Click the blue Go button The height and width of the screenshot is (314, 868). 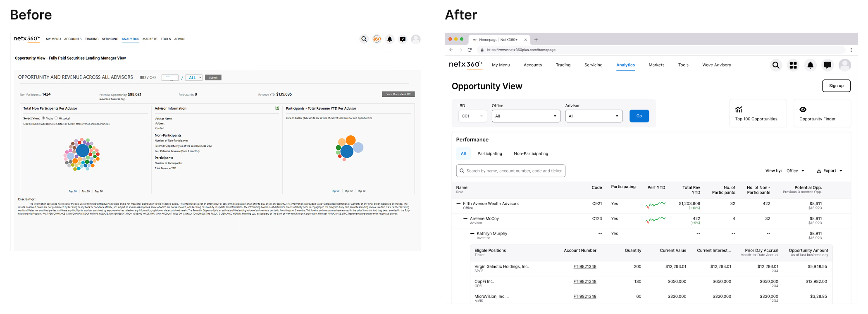pyautogui.click(x=639, y=116)
